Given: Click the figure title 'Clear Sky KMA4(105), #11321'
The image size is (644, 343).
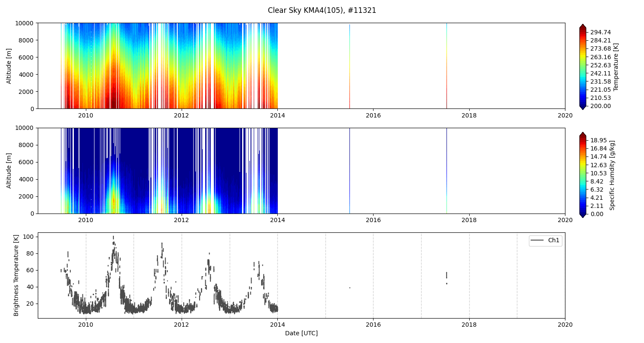Looking at the screenshot, I should (x=322, y=10).
